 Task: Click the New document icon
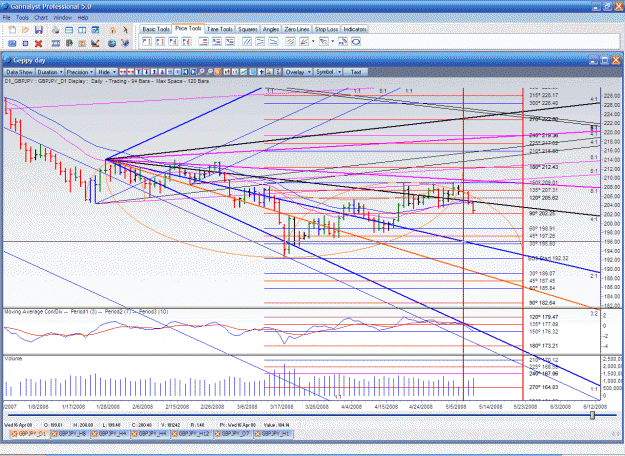pos(12,30)
